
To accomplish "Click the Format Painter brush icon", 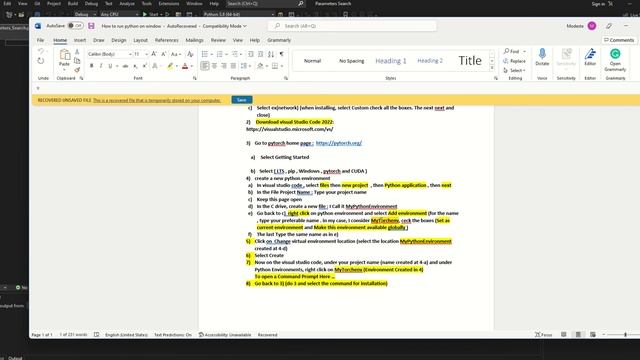I will (77, 70).
